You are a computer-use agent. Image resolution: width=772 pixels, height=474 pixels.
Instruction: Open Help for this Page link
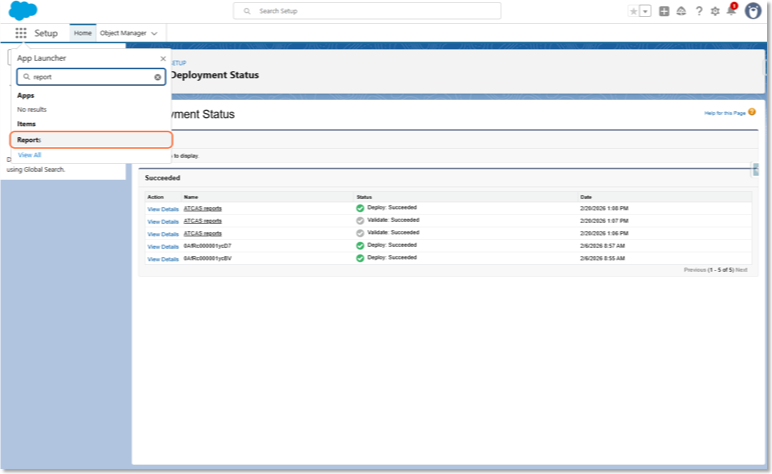[725, 113]
